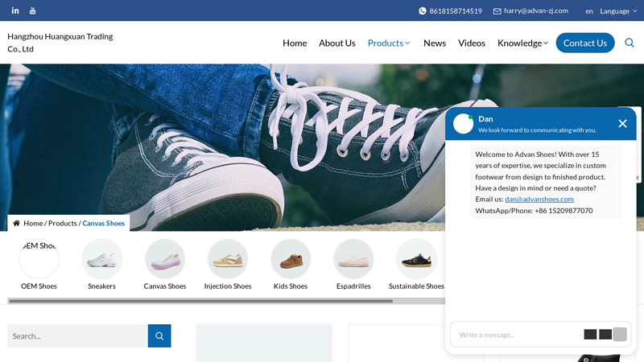Open the LinkedIn icon link

15,10
